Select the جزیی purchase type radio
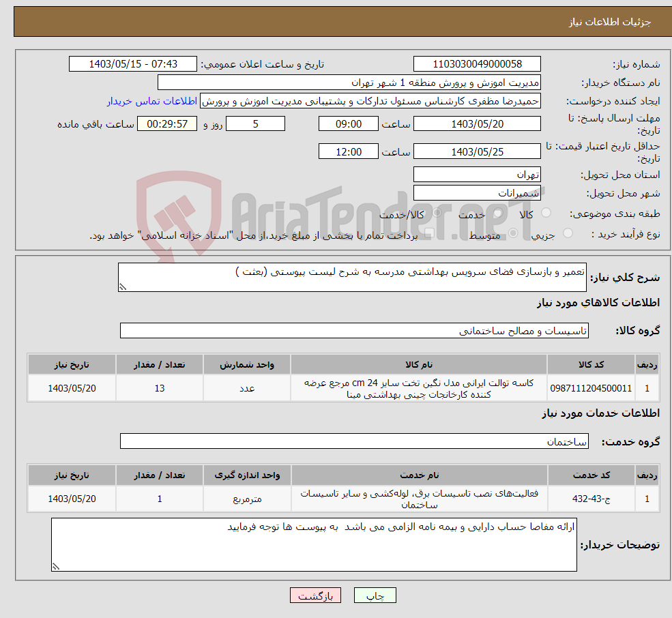Viewport: 672px width, 618px height. point(568,233)
